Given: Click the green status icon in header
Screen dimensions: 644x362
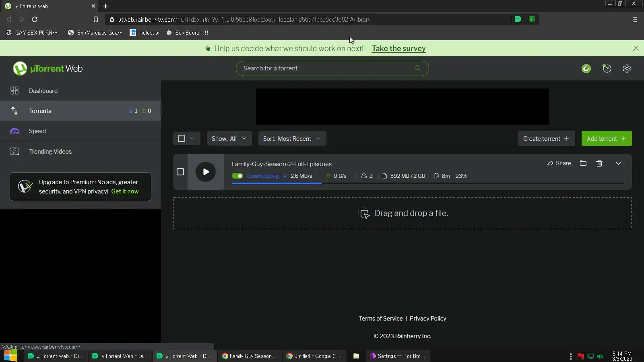Looking at the screenshot, I should click(x=586, y=68).
